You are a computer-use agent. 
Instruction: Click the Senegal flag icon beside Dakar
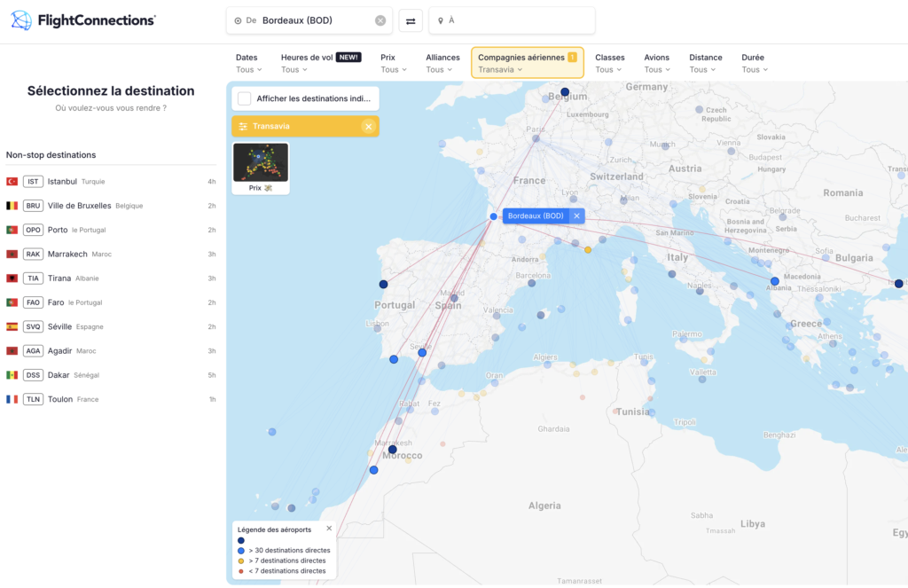(12, 375)
